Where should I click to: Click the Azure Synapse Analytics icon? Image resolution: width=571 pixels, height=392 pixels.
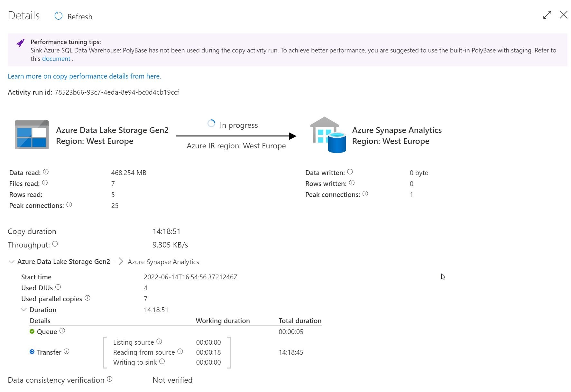[x=328, y=135]
